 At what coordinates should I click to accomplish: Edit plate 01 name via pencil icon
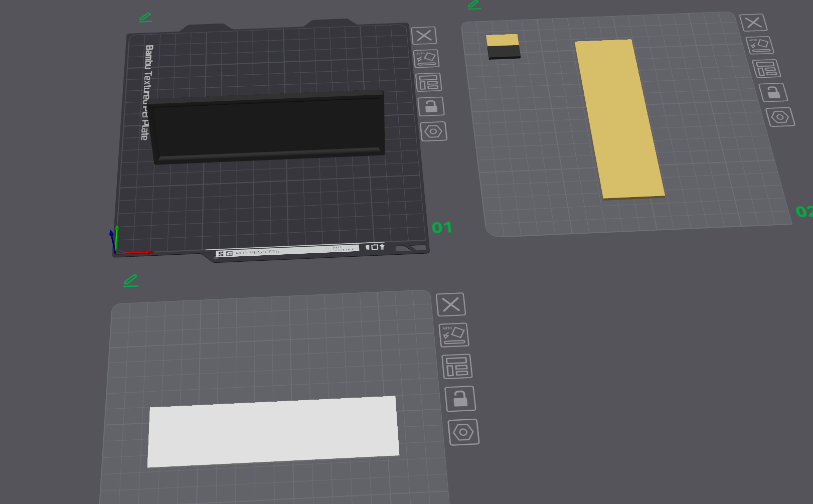145,18
